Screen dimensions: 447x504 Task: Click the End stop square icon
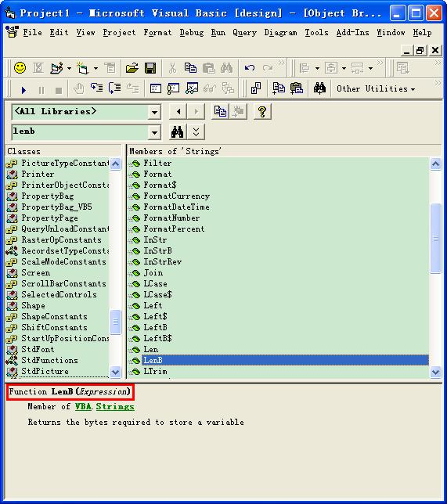(x=59, y=90)
